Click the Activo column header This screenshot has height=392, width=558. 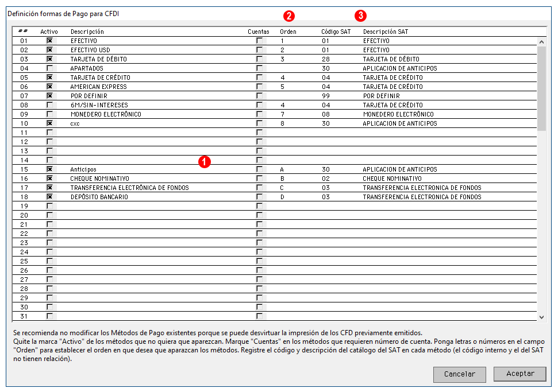pos(49,32)
